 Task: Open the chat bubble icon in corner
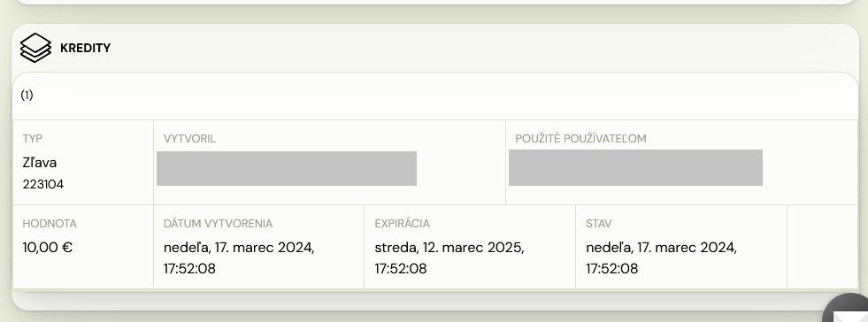click(848, 310)
